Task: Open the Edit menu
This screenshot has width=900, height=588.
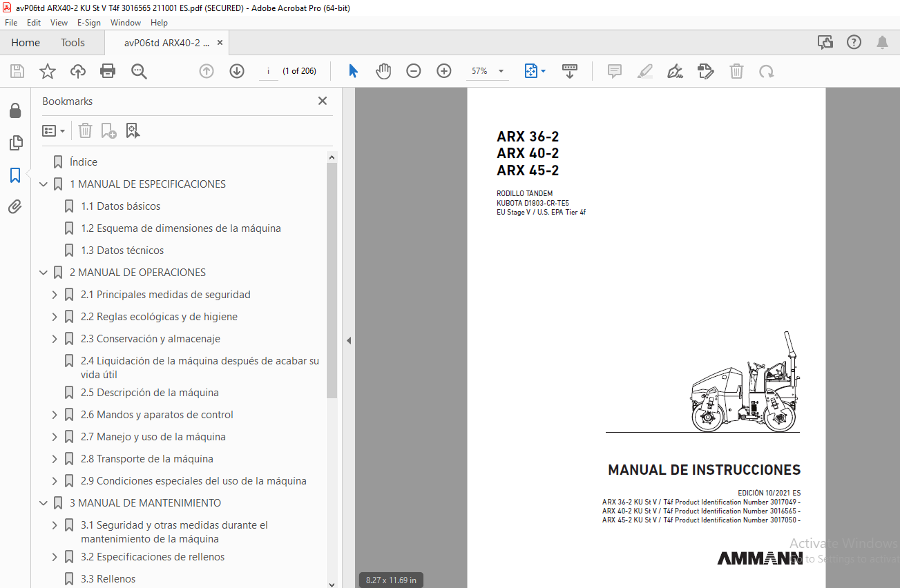Action: 34,23
